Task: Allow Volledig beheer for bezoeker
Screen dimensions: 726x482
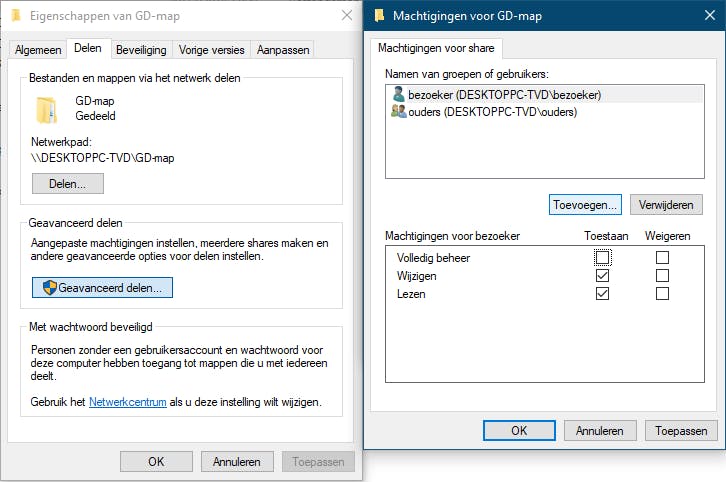Action: (602, 258)
